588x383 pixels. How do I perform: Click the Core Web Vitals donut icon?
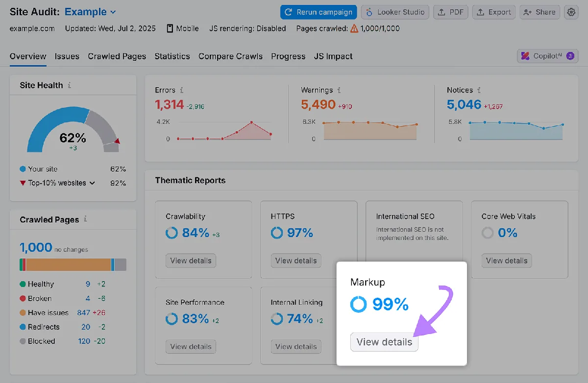(488, 233)
